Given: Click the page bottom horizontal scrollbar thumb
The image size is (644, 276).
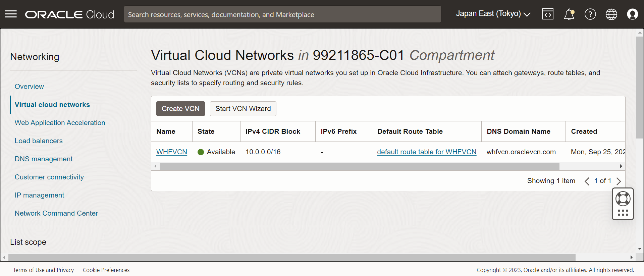Looking at the screenshot, I should pyautogui.click(x=292, y=257).
